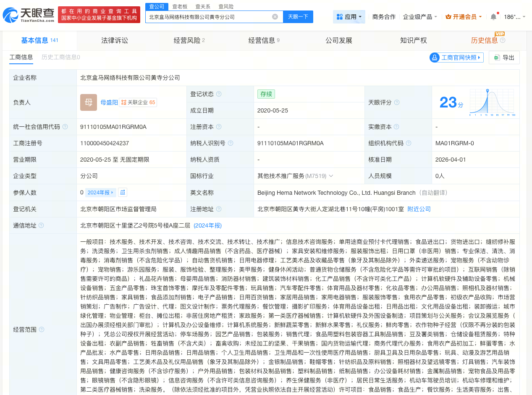The width and height of the screenshot is (532, 395).
Task: Click the help icon beside 天眼评分
Action: (397, 102)
